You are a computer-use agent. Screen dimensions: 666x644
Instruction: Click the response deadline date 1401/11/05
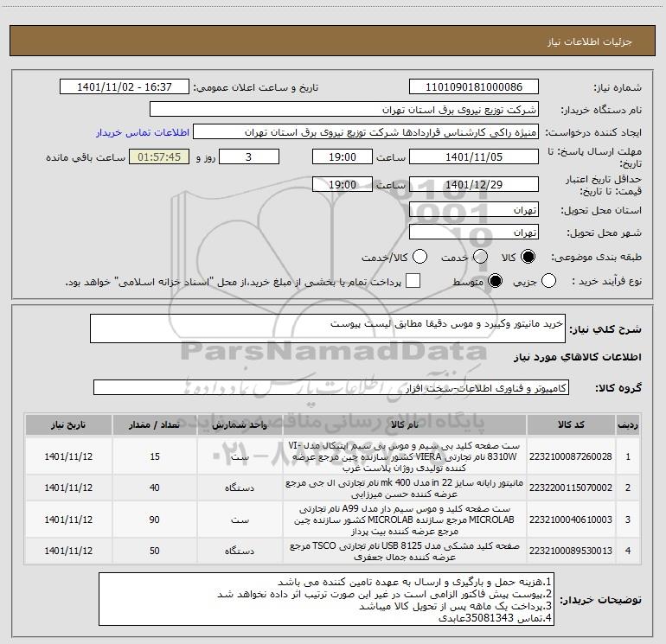click(x=474, y=157)
